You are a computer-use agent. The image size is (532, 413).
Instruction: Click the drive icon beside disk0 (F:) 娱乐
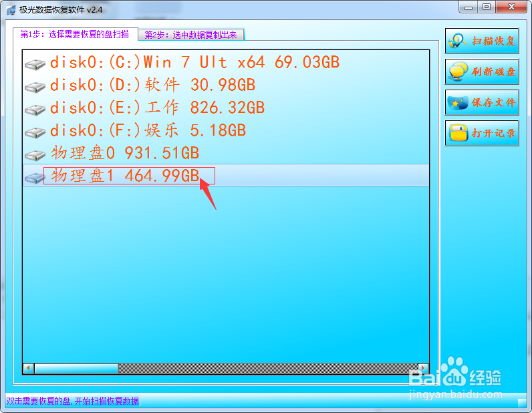point(35,132)
